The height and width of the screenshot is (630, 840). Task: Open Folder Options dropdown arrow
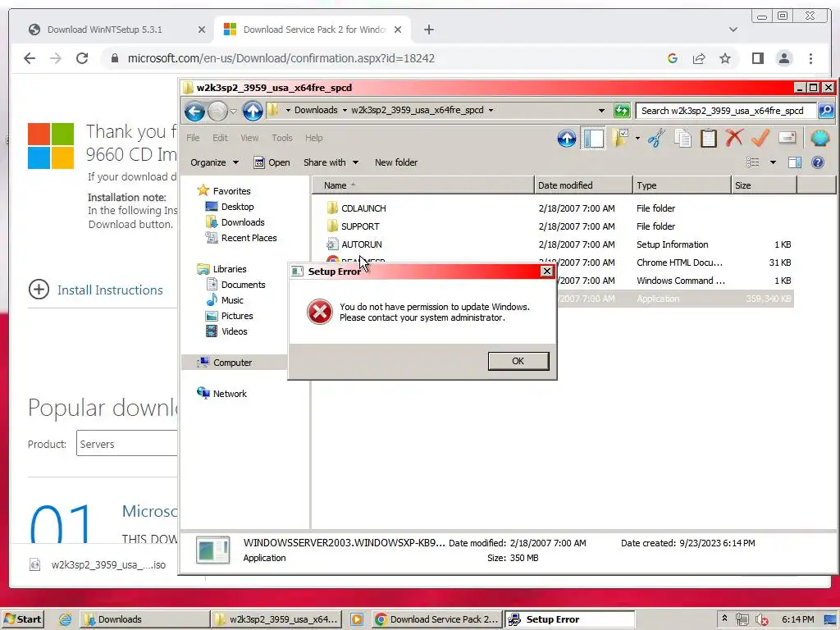637,138
